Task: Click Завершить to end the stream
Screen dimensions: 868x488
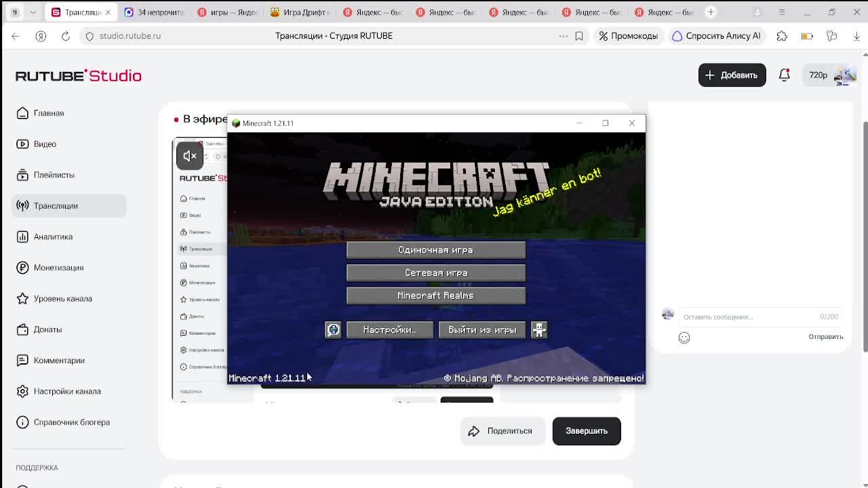Action: point(587,431)
